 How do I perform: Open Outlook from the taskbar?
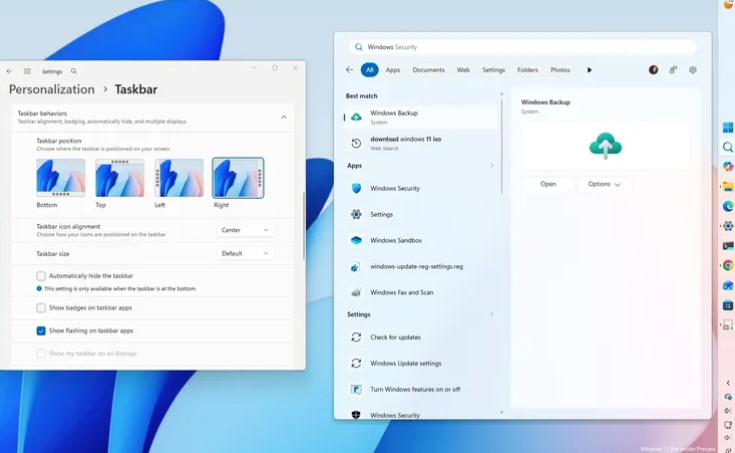pos(728,285)
